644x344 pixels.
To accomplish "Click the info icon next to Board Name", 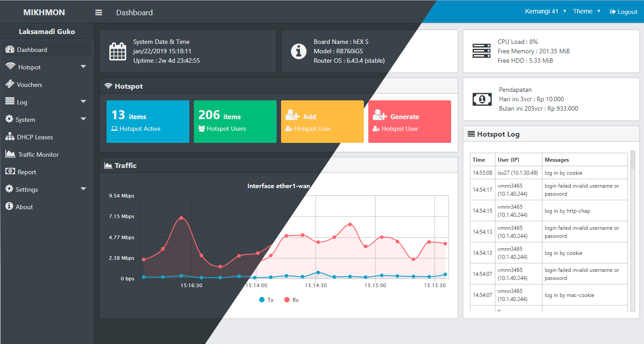I will (299, 51).
